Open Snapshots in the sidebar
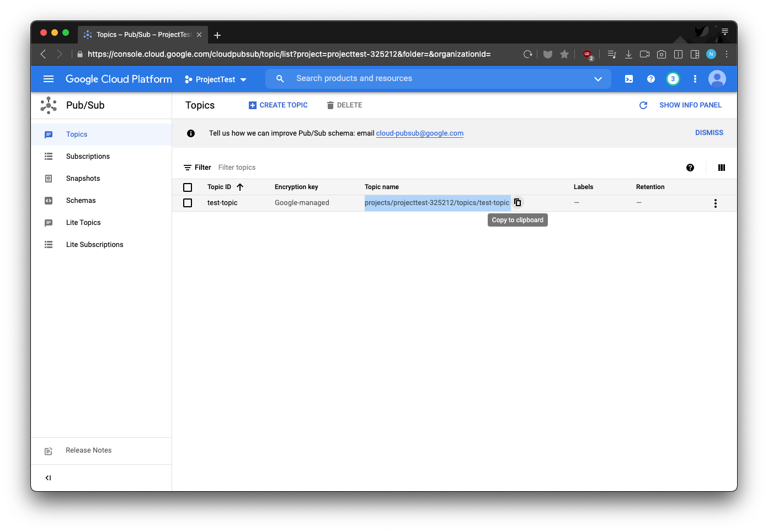 (x=102, y=179)
